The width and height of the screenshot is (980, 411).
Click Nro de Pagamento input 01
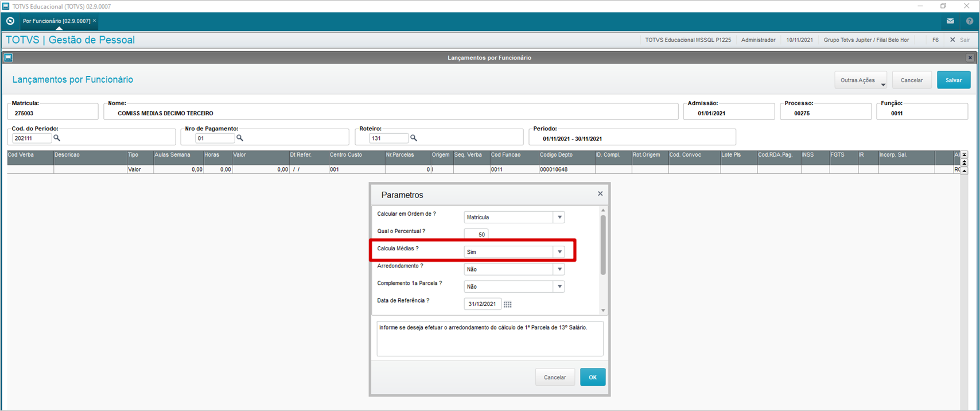(x=215, y=138)
